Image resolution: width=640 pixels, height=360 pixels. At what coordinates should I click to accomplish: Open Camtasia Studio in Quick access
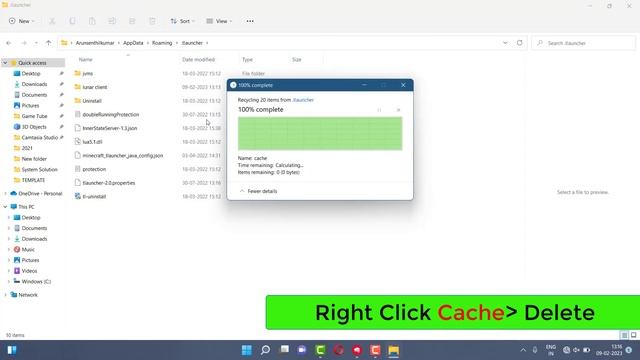pyautogui.click(x=39, y=137)
